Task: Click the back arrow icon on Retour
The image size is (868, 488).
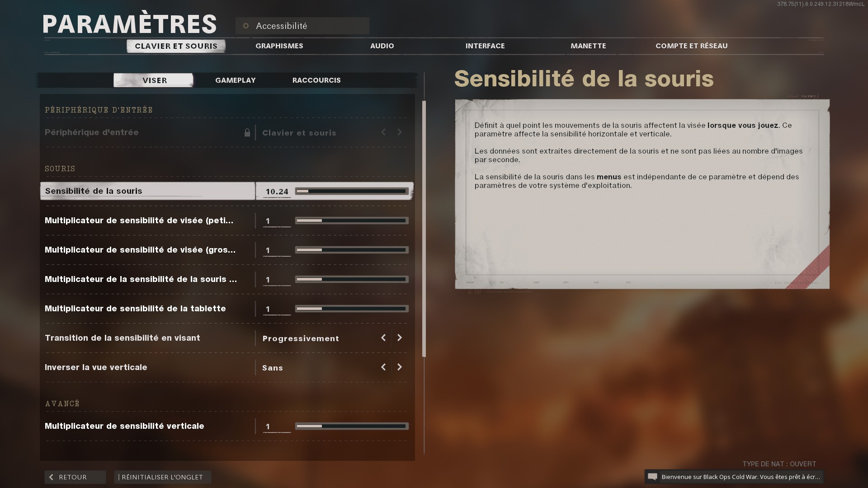Action: (x=52, y=477)
